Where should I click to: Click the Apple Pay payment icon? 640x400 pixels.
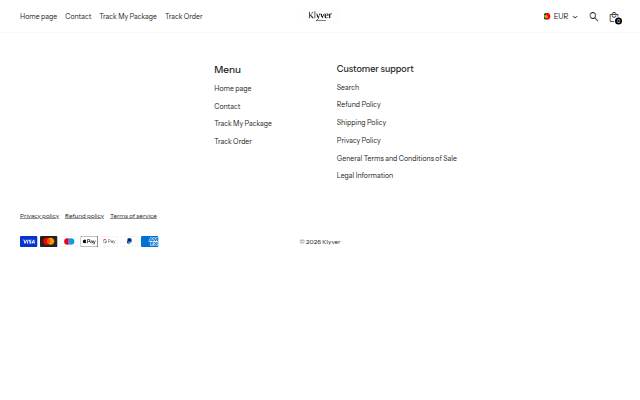pos(89,242)
